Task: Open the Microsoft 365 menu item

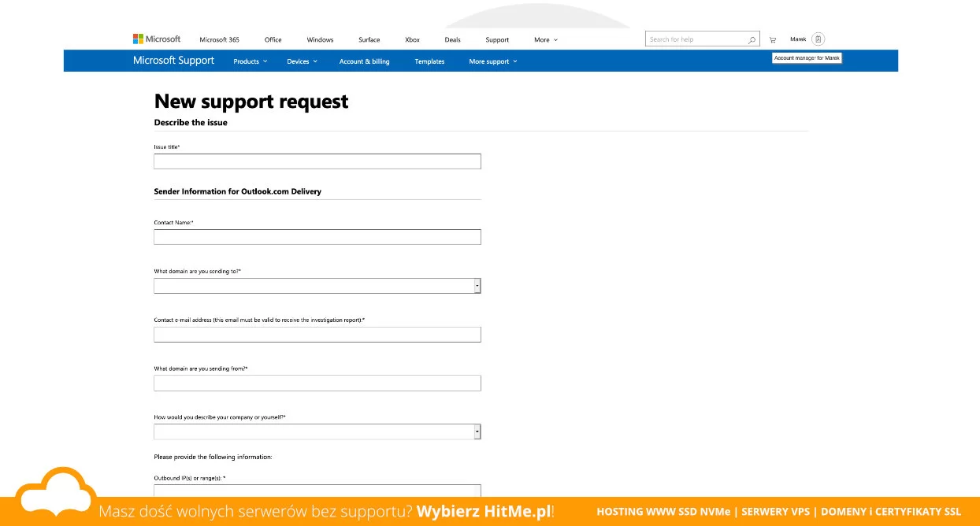Action: tap(219, 39)
